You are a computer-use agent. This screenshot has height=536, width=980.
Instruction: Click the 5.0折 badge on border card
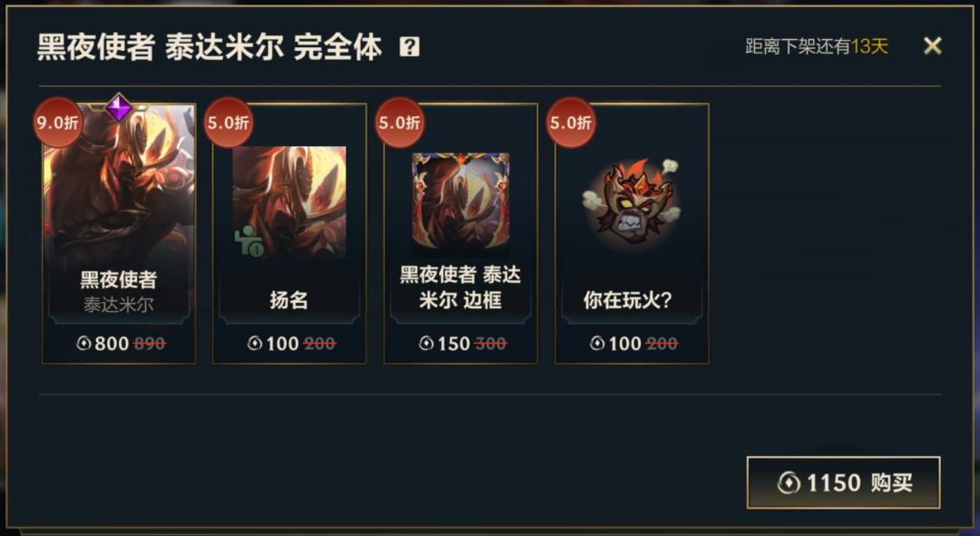(x=399, y=122)
